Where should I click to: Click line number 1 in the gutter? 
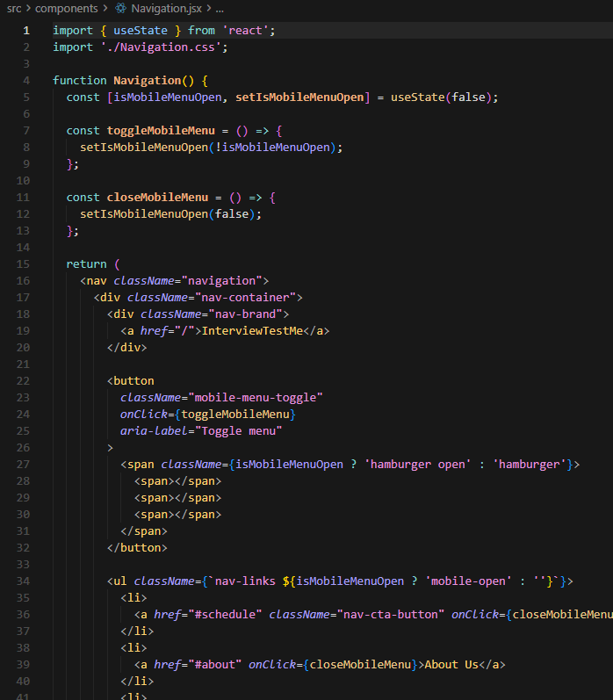tap(26, 31)
